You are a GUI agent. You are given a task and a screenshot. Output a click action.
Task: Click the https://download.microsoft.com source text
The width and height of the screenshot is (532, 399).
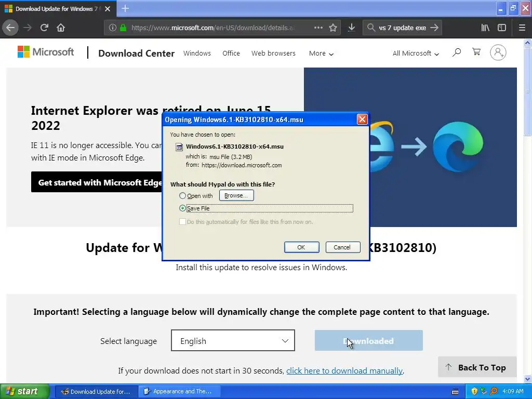(242, 165)
